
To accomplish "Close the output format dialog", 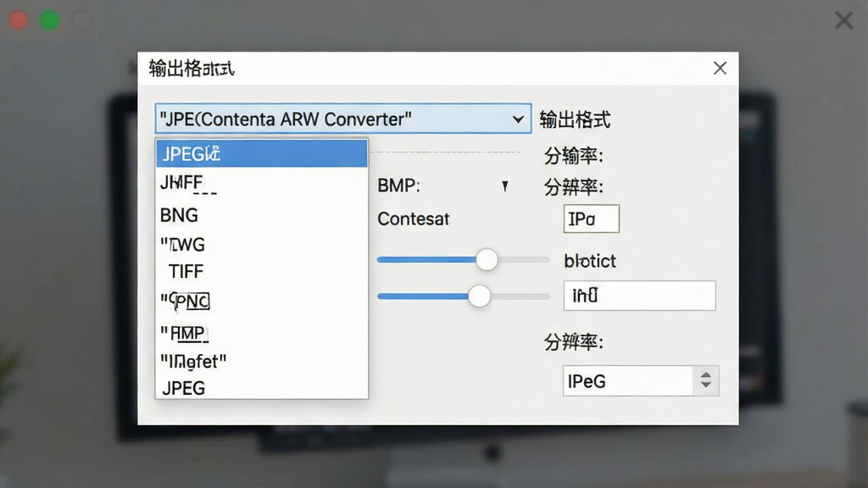I will tap(720, 68).
